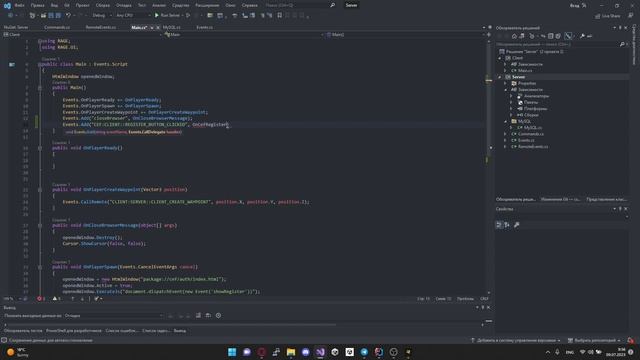
Task: Open the Правка menu
Action: click(x=38, y=5)
